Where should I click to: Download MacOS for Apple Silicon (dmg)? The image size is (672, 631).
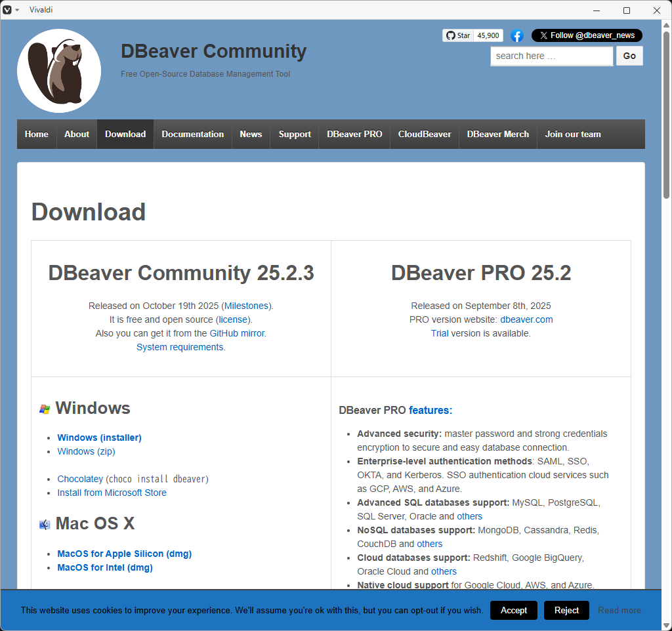pos(124,554)
